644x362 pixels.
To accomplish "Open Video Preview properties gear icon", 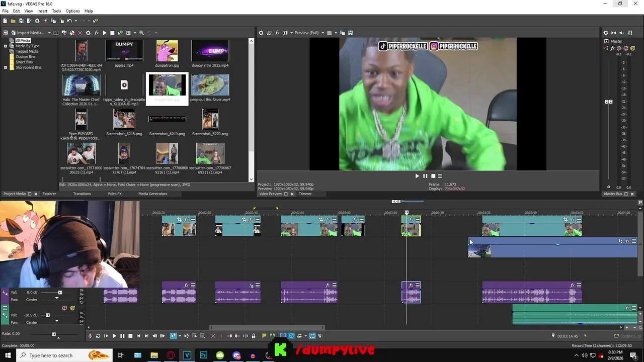I will (261, 33).
